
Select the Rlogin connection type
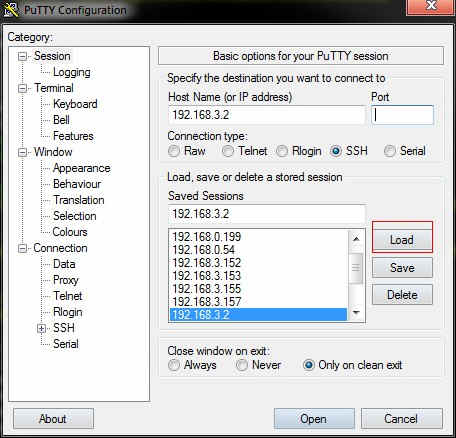(282, 151)
